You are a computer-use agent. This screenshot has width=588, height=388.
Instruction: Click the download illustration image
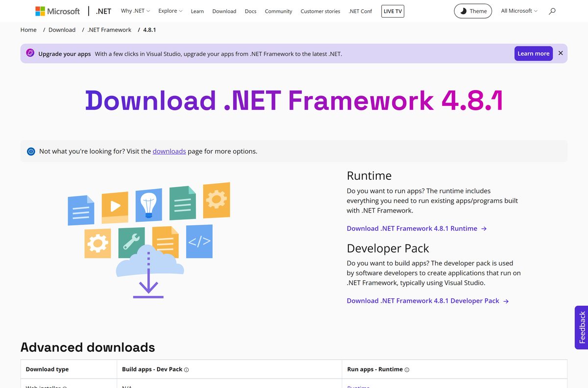click(149, 240)
